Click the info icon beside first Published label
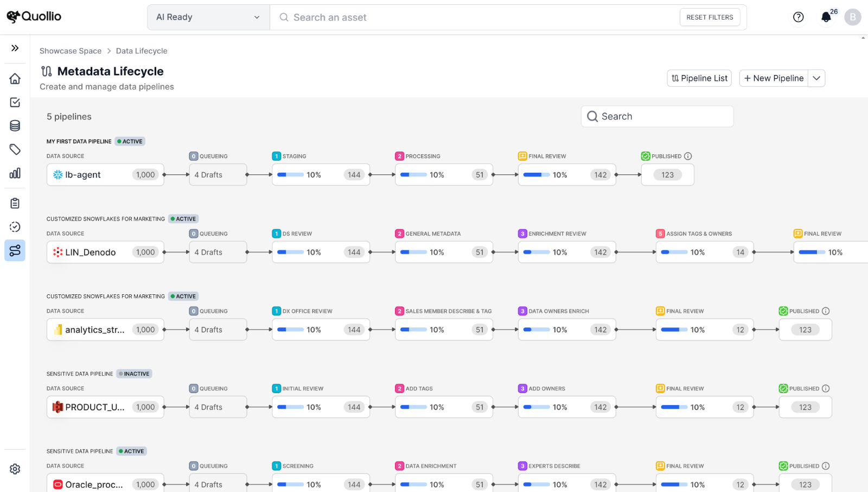 tap(688, 156)
